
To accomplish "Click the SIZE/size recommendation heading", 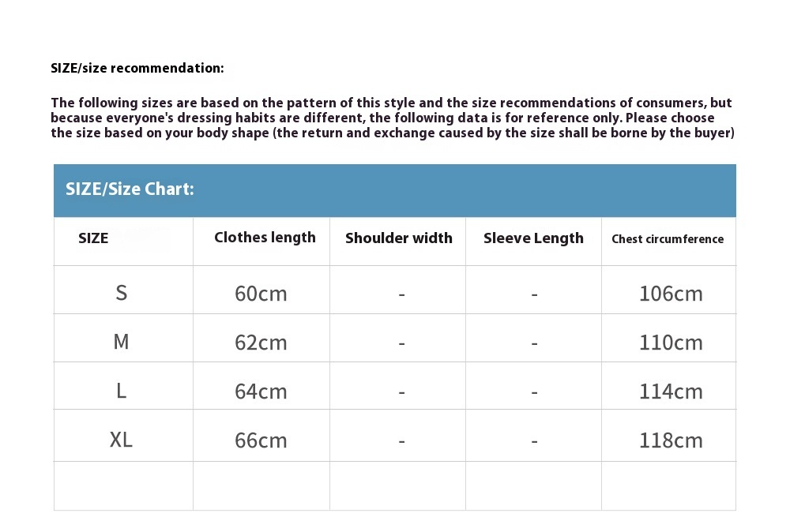I will coord(137,69).
